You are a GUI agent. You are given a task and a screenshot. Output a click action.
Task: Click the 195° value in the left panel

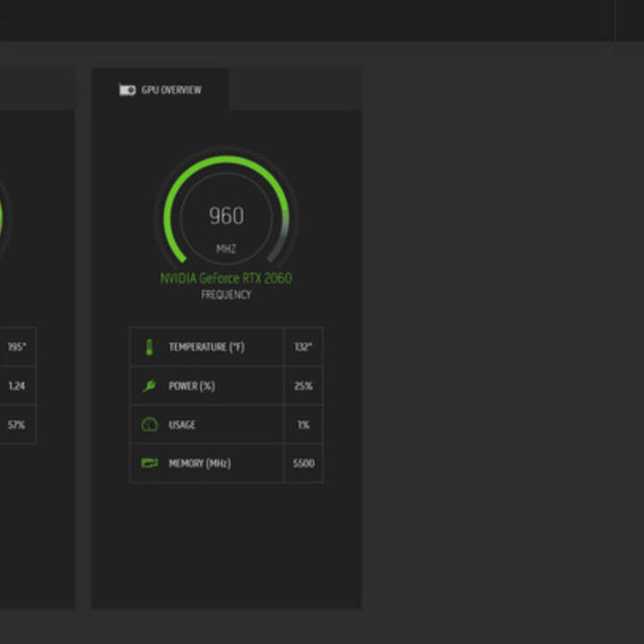pyautogui.click(x=16, y=347)
